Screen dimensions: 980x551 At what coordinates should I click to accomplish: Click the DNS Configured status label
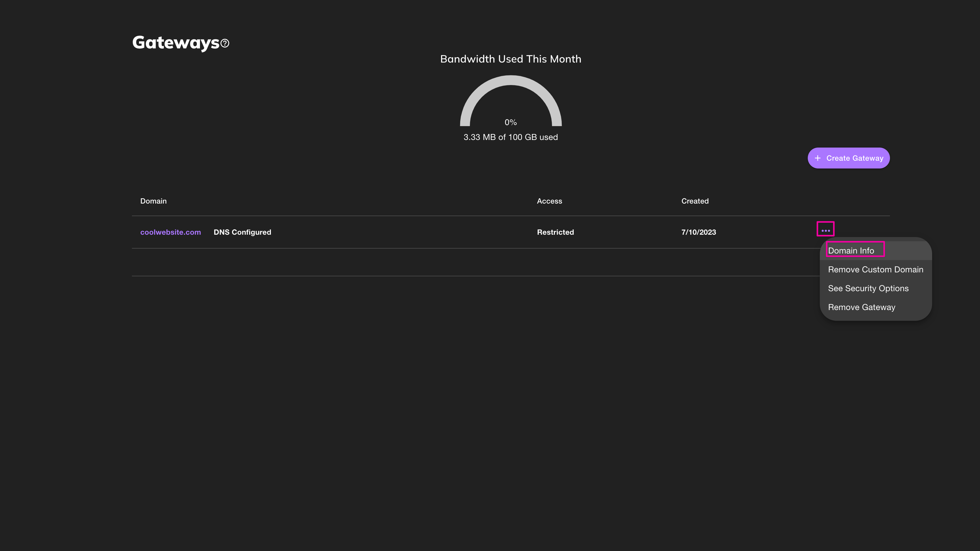(242, 232)
